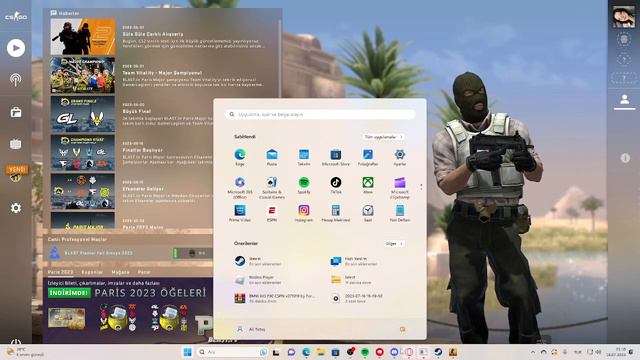Open ESPN pinned app
The height and width of the screenshot is (360, 640).
click(272, 213)
